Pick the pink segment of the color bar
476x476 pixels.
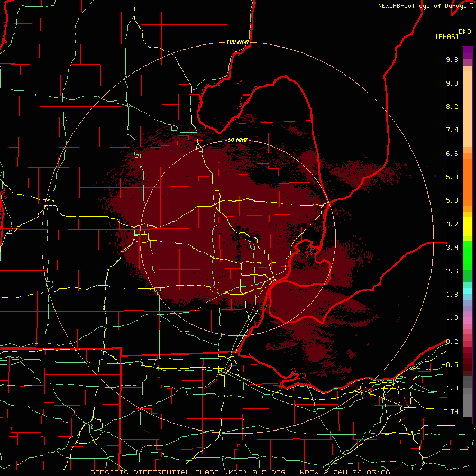[x=467, y=321]
